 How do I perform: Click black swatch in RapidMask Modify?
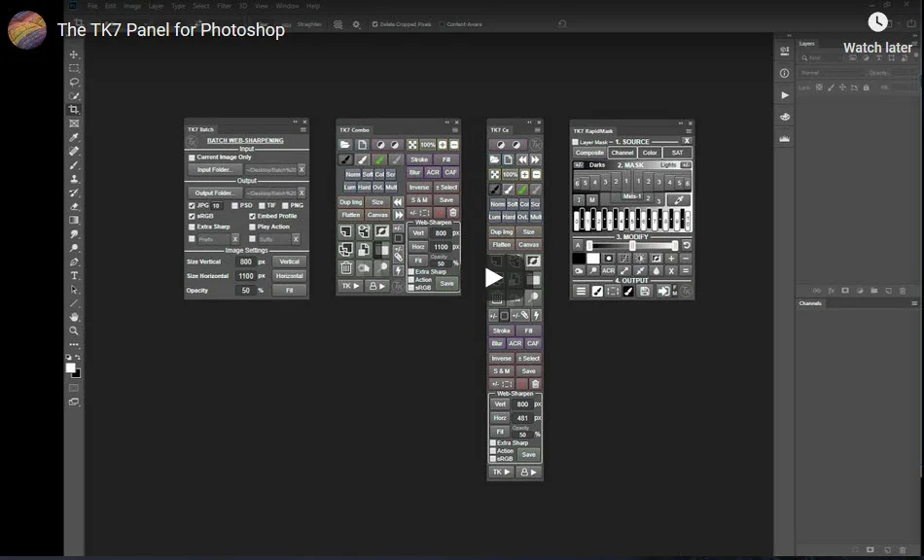(579, 259)
